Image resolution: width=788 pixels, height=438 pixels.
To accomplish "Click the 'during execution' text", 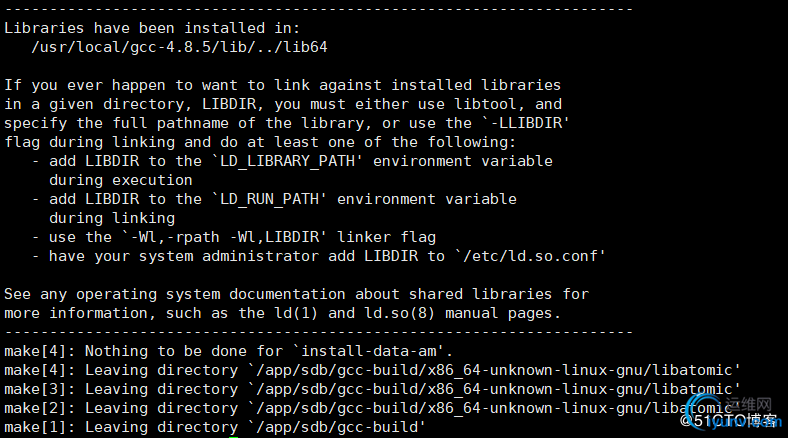I will pos(121,180).
